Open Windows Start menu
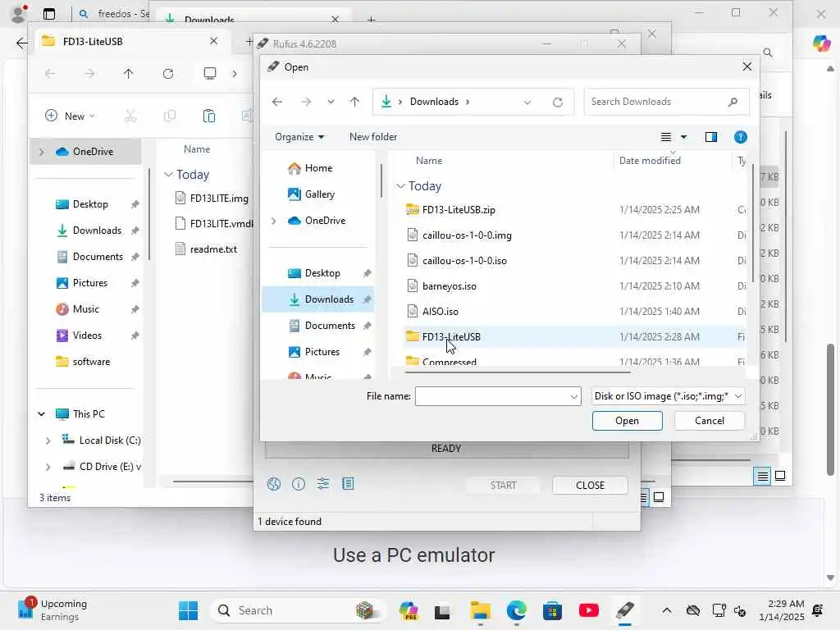 coord(188,610)
